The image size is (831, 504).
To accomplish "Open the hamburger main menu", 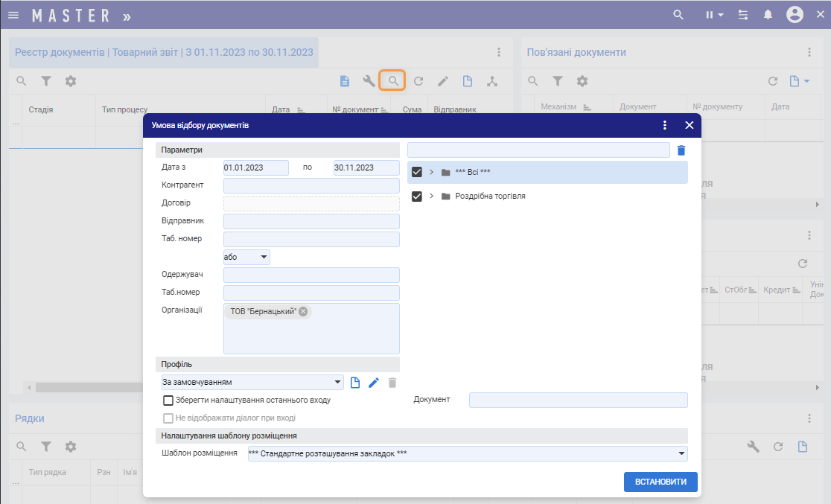I will coord(13,15).
